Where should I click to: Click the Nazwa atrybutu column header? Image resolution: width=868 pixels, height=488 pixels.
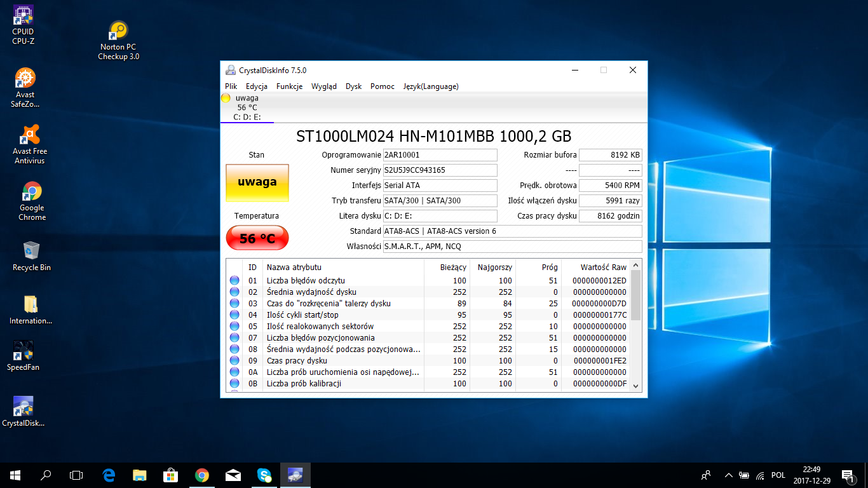click(343, 268)
